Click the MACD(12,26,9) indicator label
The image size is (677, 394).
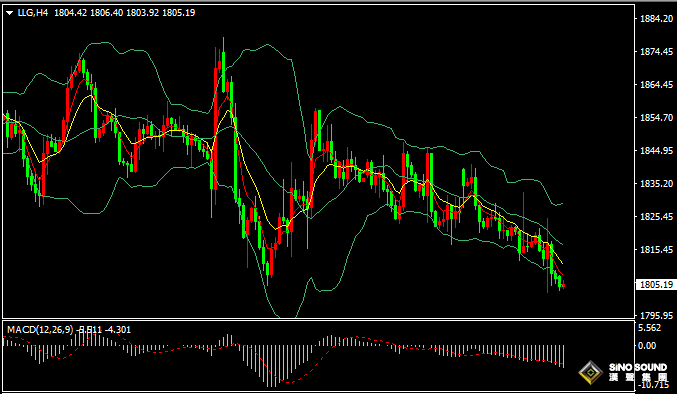tap(41, 330)
